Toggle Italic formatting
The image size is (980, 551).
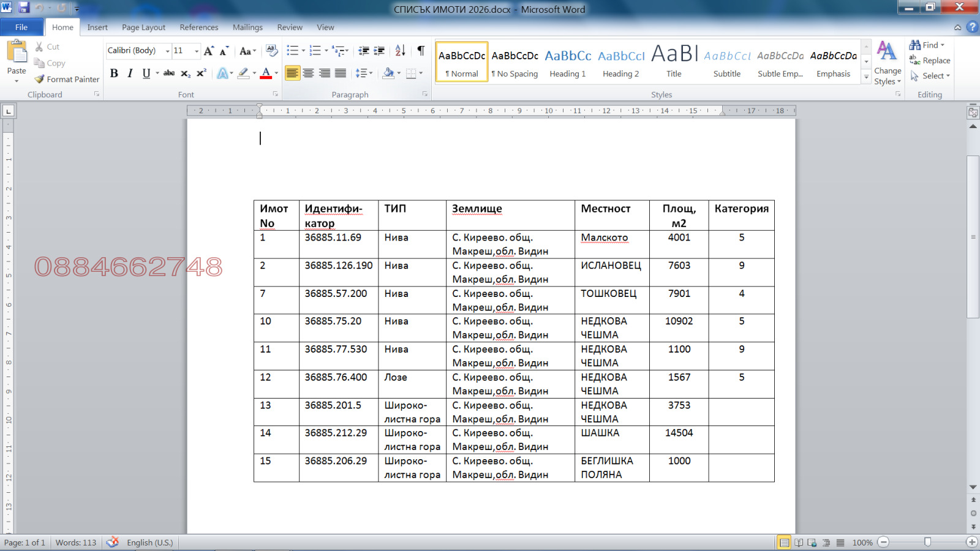click(x=130, y=73)
